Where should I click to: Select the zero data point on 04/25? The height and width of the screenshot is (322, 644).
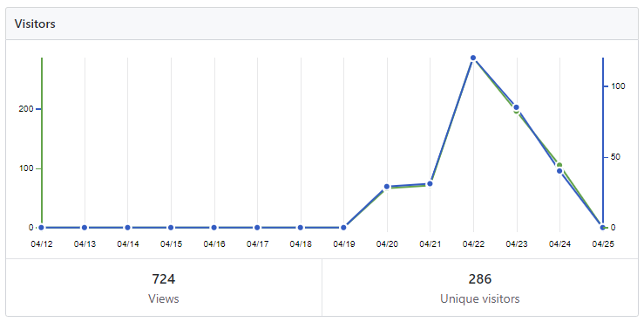(x=602, y=228)
